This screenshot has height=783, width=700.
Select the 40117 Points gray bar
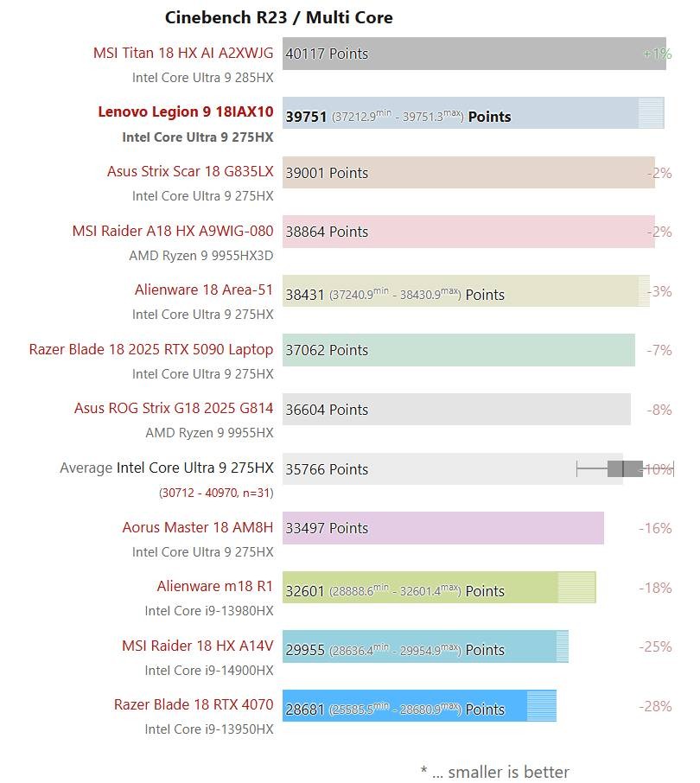click(x=474, y=54)
